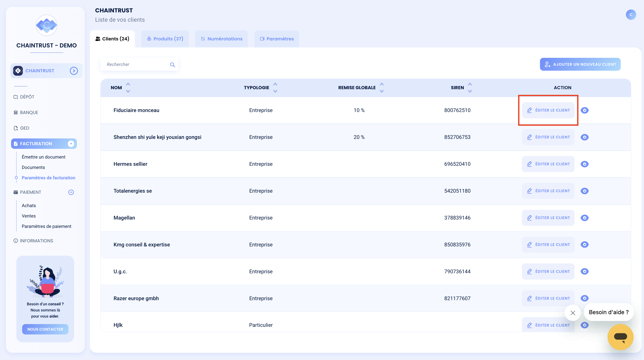Image resolution: width=644 pixels, height=360 pixels.
Task: Click the Facturation document icon
Action: 16,144
